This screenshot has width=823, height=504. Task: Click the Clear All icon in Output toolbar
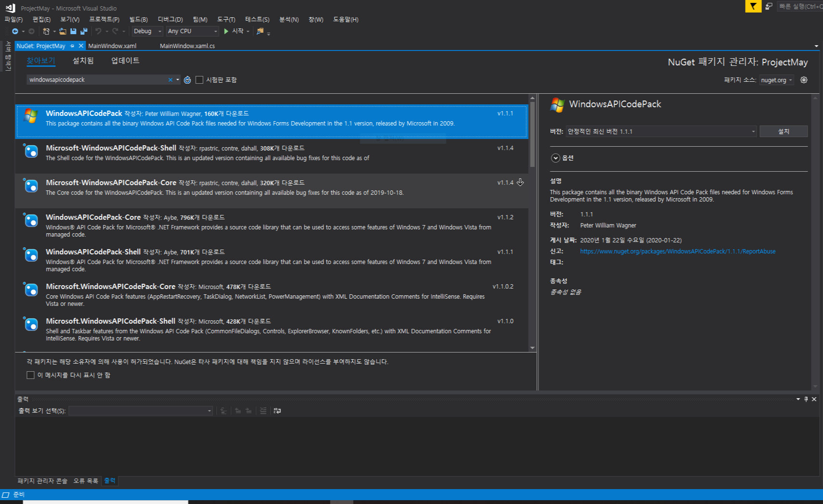pyautogui.click(x=263, y=411)
